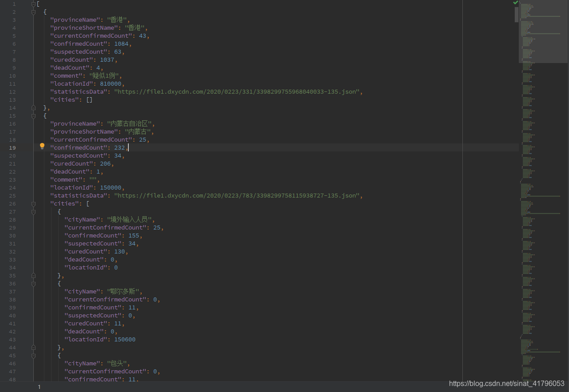Click the closing fold marker on line 14
This screenshot has height=392, width=569.
[x=33, y=108]
